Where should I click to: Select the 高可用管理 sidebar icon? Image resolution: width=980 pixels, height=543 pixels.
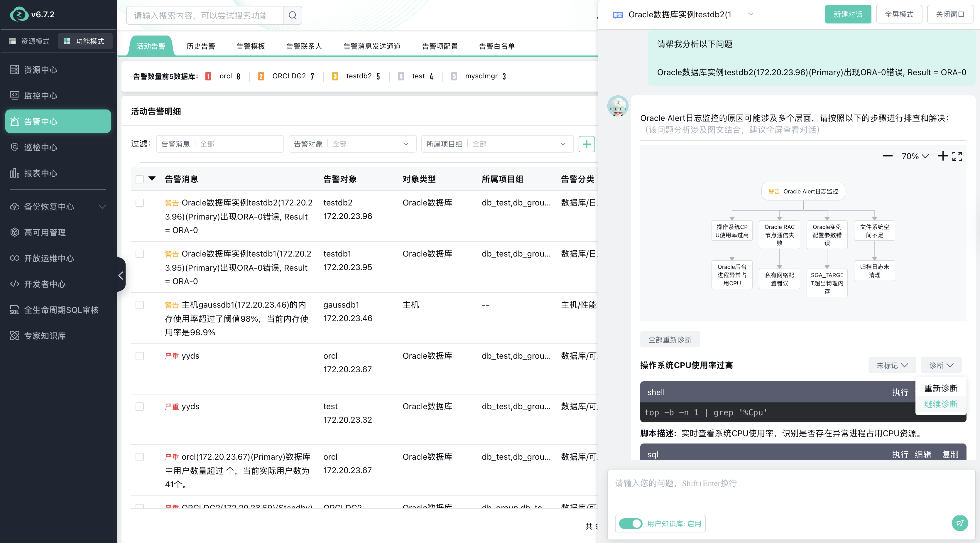click(14, 232)
